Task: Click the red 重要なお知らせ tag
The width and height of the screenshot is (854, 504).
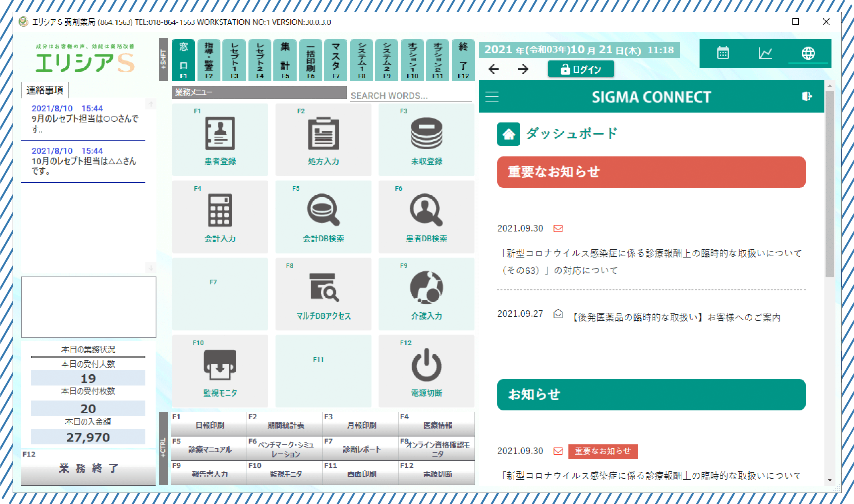Action: pos(603,451)
